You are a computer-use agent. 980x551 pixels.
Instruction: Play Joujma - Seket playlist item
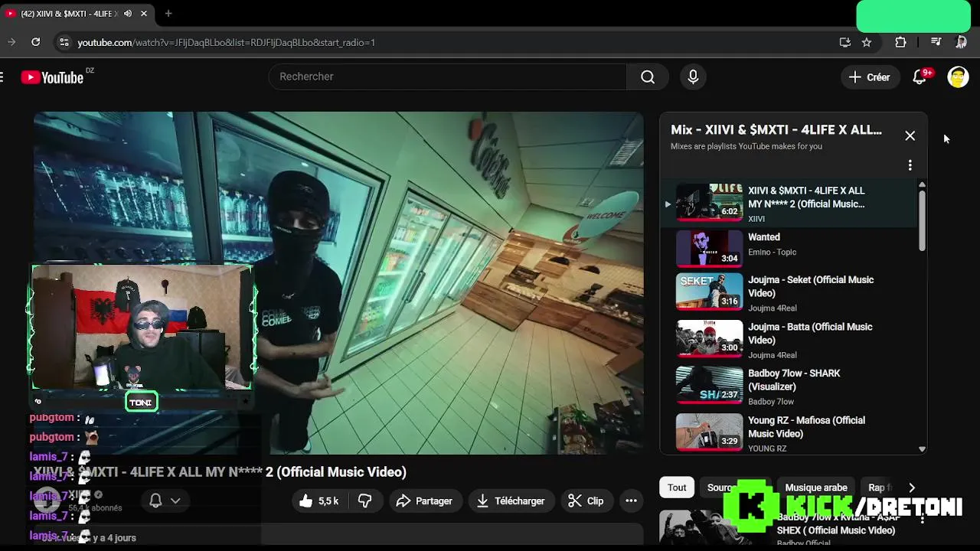tap(789, 292)
